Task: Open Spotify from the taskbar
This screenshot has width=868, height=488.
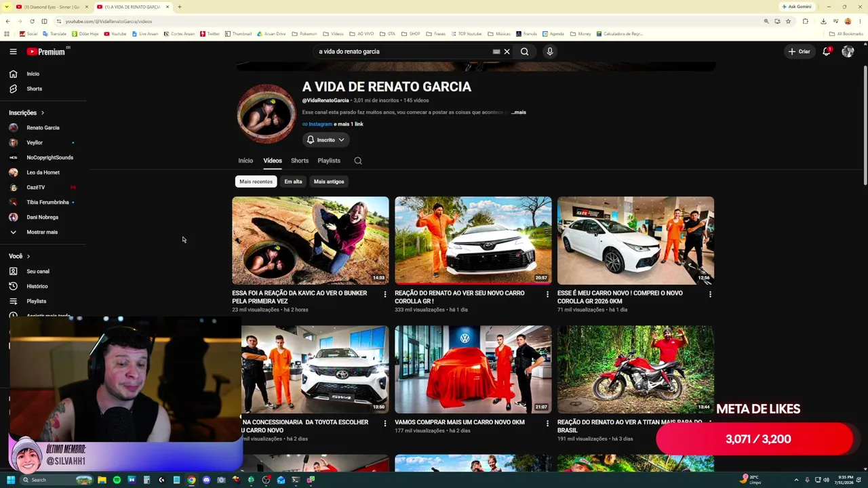Action: pyautogui.click(x=117, y=480)
